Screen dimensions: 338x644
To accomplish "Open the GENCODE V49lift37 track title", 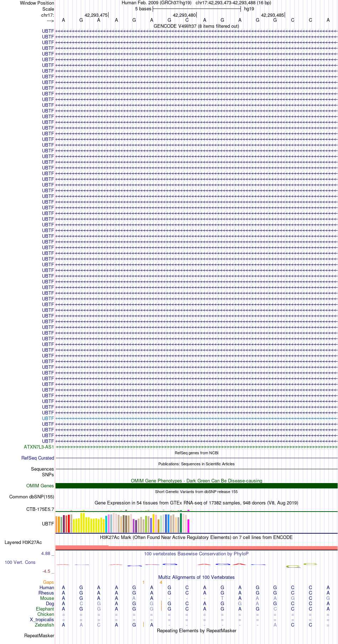I will (196, 26).
